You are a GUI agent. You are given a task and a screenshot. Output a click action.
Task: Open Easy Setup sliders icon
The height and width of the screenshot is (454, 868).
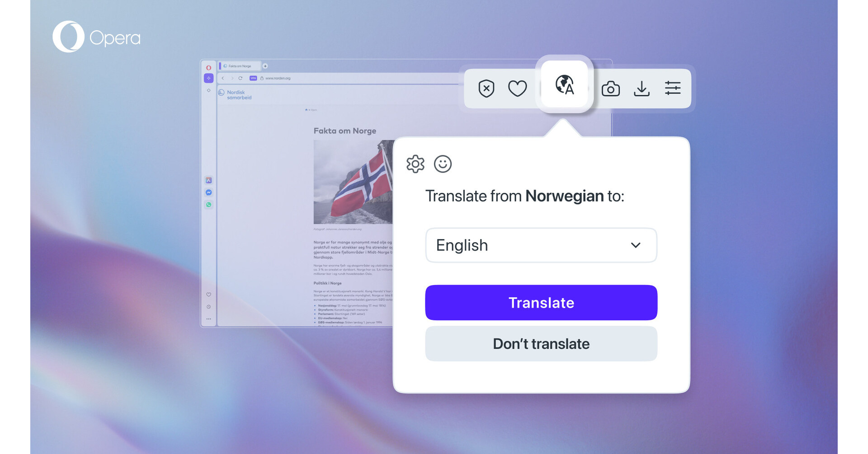tap(673, 89)
